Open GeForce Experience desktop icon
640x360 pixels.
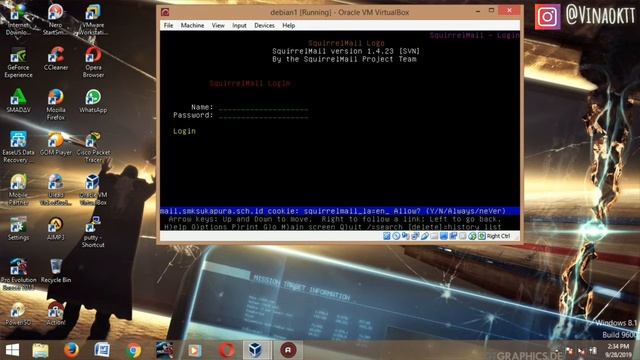18,62
